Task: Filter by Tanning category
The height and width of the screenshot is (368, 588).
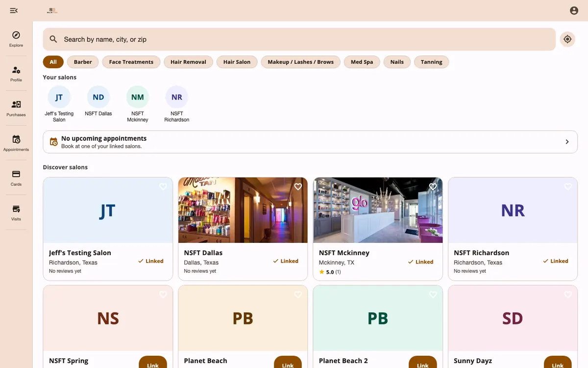Action: [x=431, y=62]
